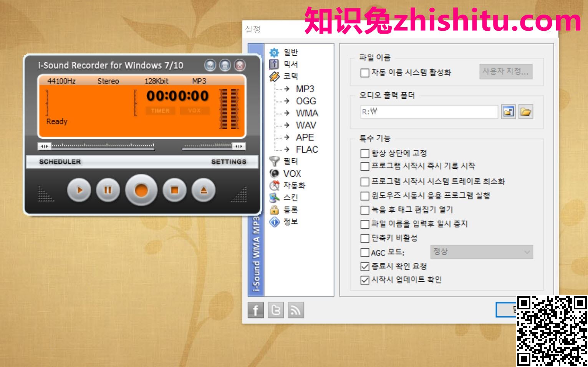Uncheck 종료시 확인 요청
The width and height of the screenshot is (588, 367).
tap(365, 266)
